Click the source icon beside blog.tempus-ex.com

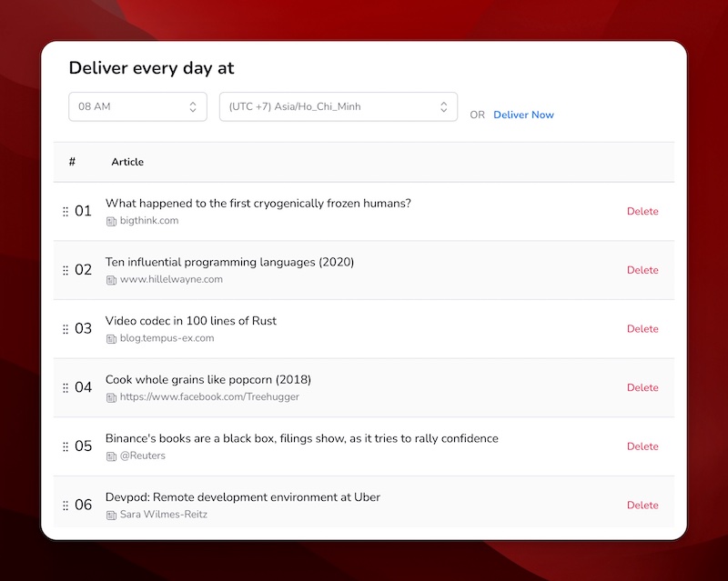111,338
